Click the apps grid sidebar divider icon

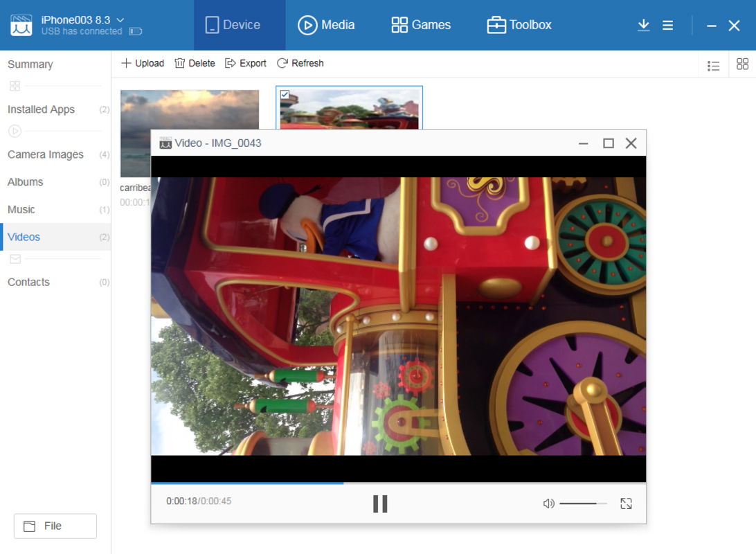click(x=15, y=87)
